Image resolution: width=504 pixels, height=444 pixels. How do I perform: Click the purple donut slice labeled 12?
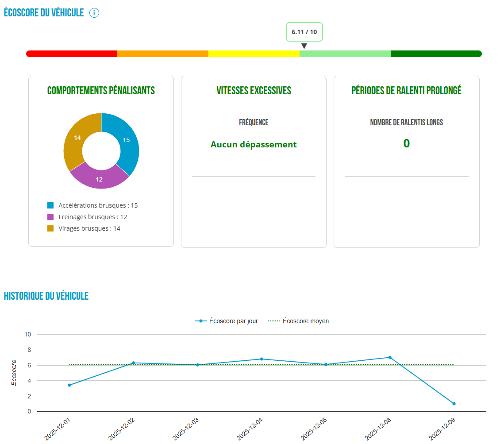(x=100, y=179)
